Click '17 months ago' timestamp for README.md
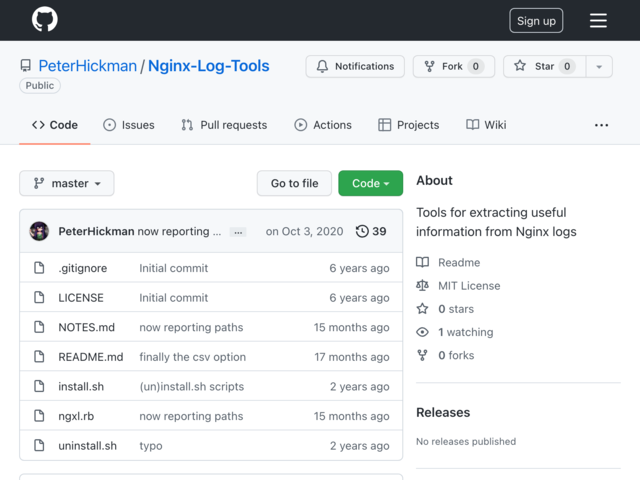The image size is (640, 480). 352,357
